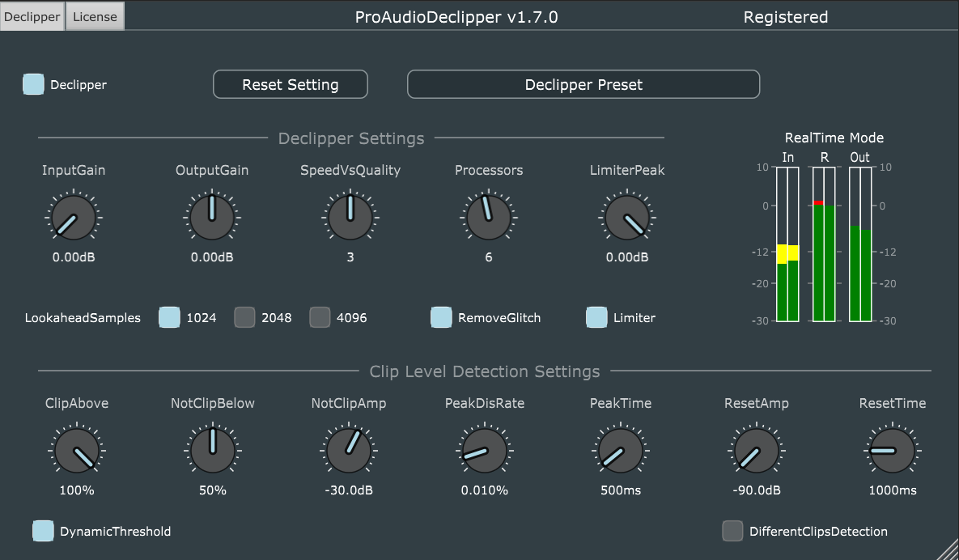Image resolution: width=959 pixels, height=560 pixels.
Task: Click the PeakDisRate knob
Action: coord(485,451)
